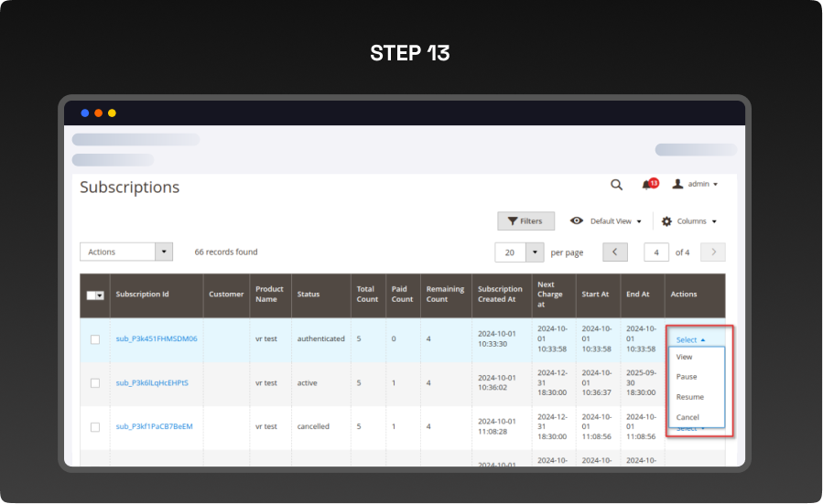Expand the per page count dropdown

534,252
